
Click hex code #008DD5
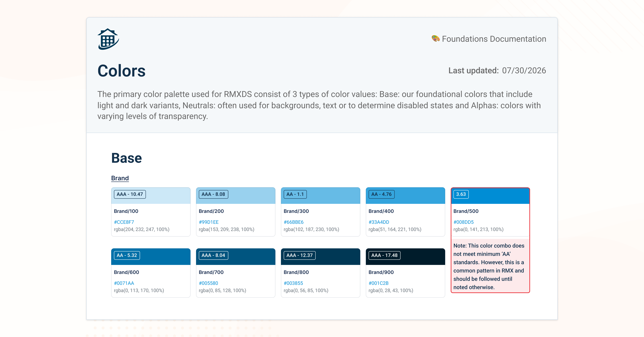pos(464,222)
